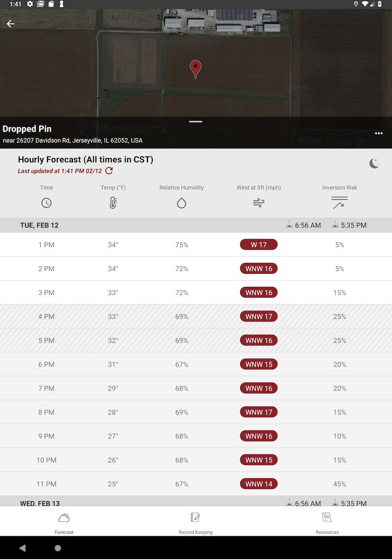Tap the 75% humidity value
This screenshot has height=559, width=392.
[x=182, y=245]
